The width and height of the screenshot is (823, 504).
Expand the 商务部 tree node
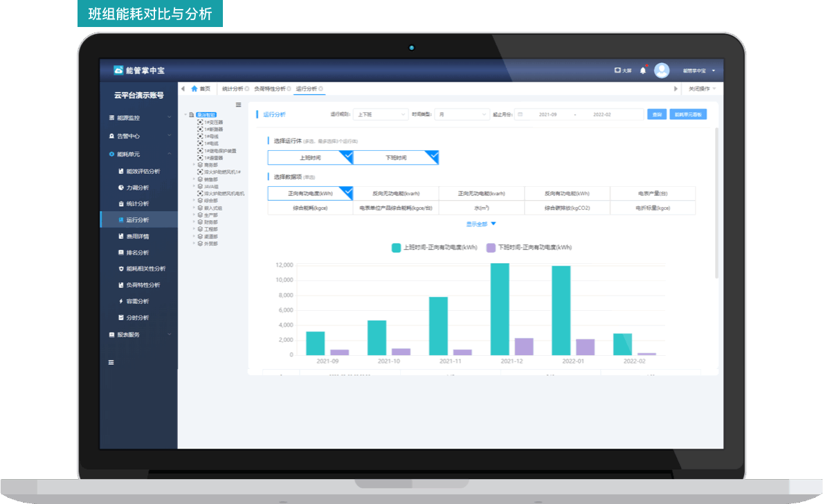pos(194,165)
